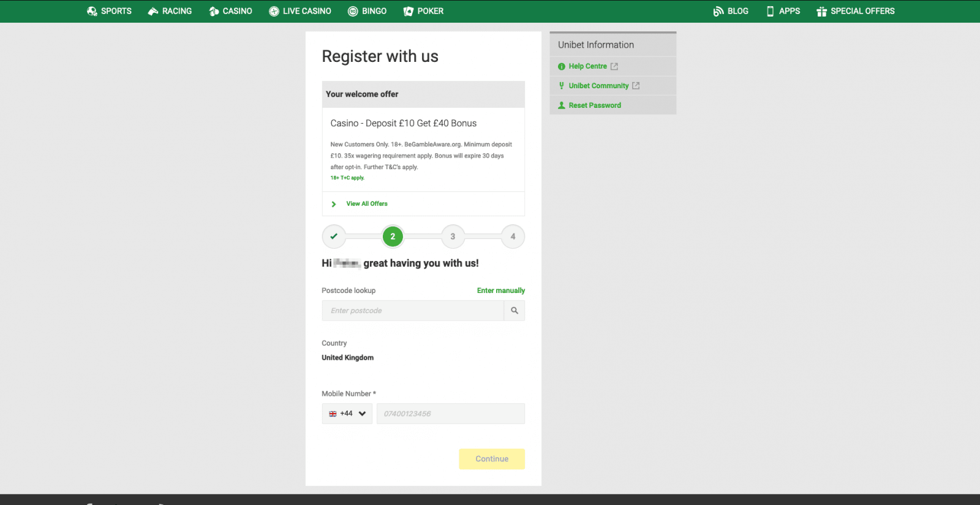Click the Help Centre info icon
Image resolution: width=980 pixels, height=505 pixels.
[x=562, y=66]
